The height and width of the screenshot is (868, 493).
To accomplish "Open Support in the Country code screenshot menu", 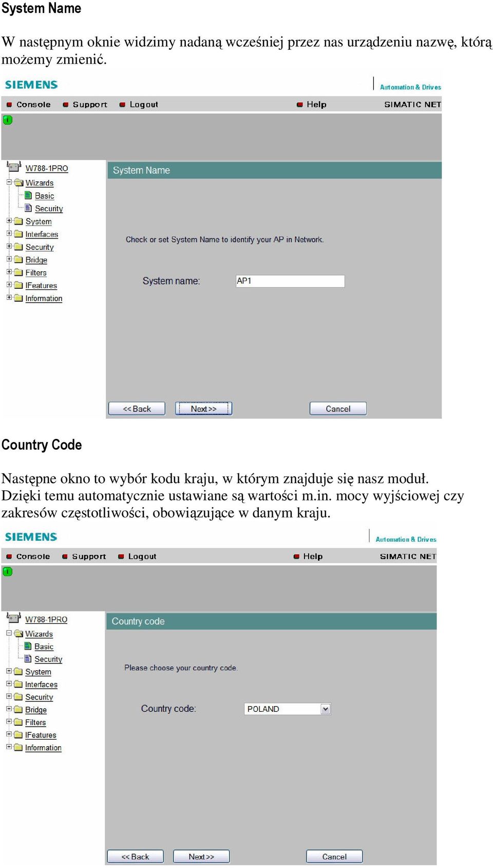I will 89,556.
